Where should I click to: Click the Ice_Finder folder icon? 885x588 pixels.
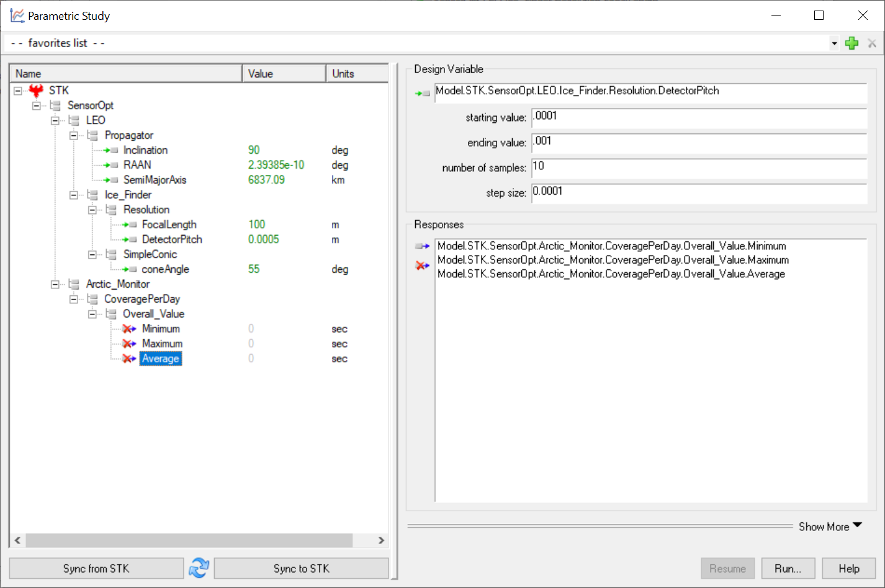[x=92, y=195]
